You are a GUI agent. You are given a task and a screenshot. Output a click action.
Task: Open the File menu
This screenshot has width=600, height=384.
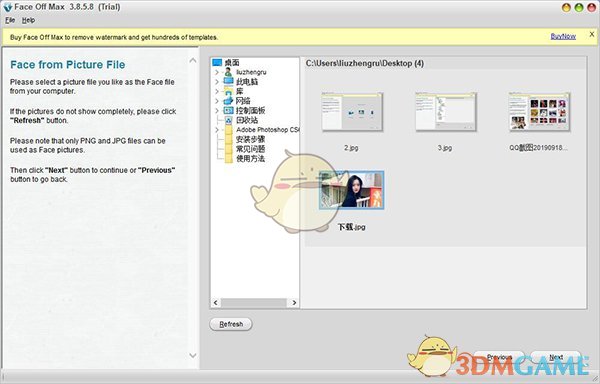click(x=10, y=20)
